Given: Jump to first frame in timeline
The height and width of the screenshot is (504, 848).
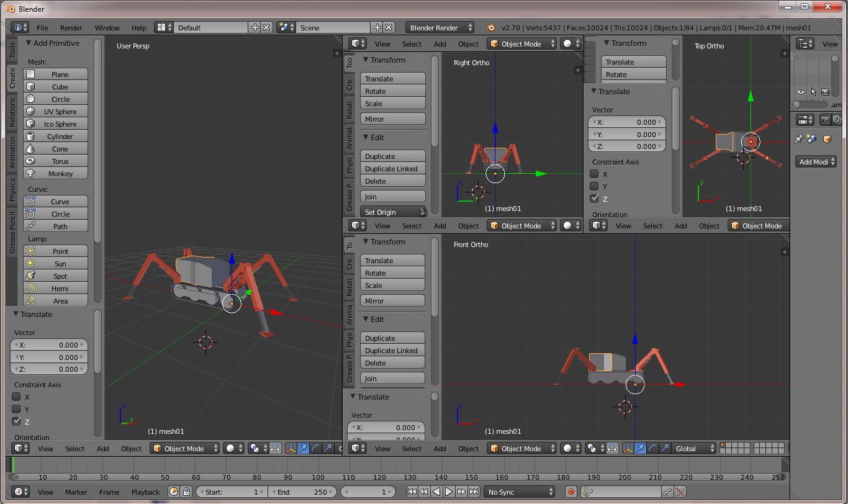Looking at the screenshot, I should pyautogui.click(x=412, y=492).
